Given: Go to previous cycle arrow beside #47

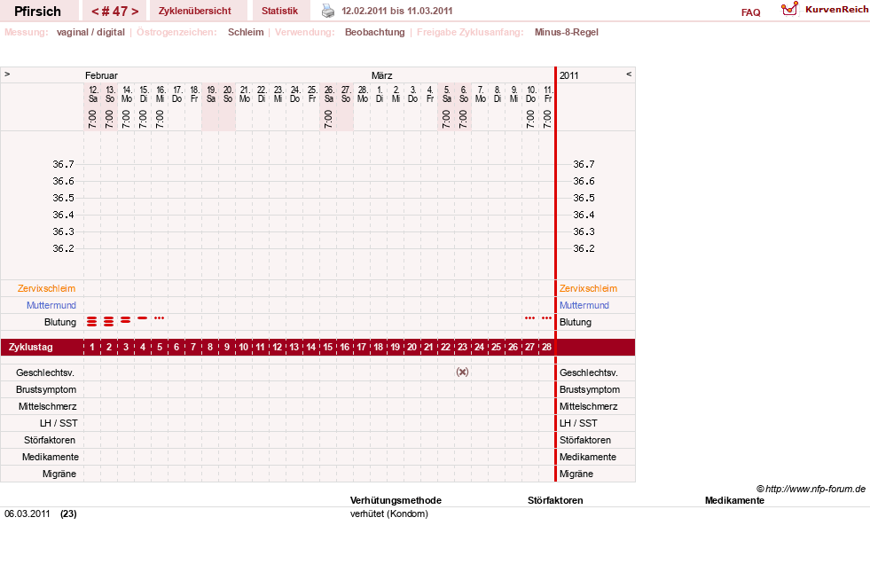Looking at the screenshot, I should tap(95, 12).
